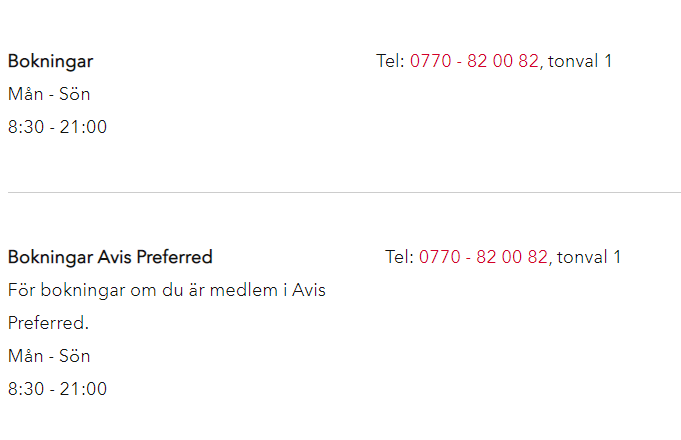Click 'Mån - Sön' under the Bokningar heading

[49, 94]
